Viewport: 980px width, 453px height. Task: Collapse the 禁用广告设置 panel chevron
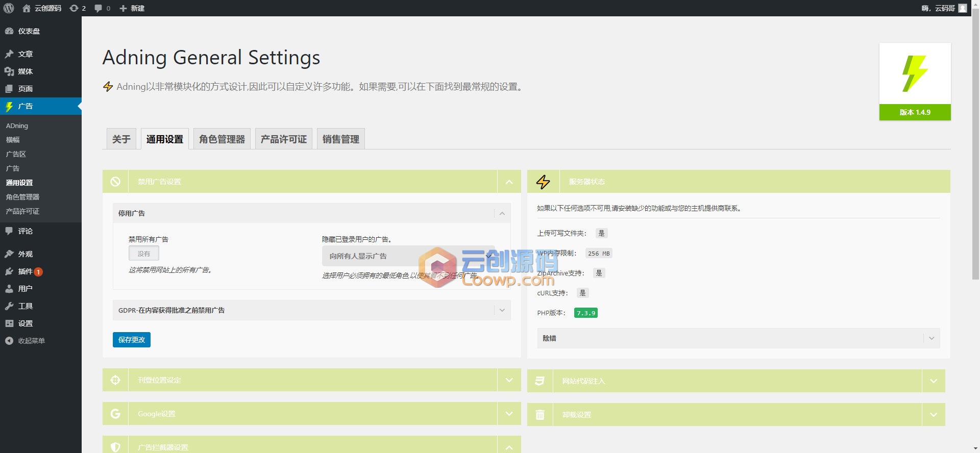tap(509, 182)
